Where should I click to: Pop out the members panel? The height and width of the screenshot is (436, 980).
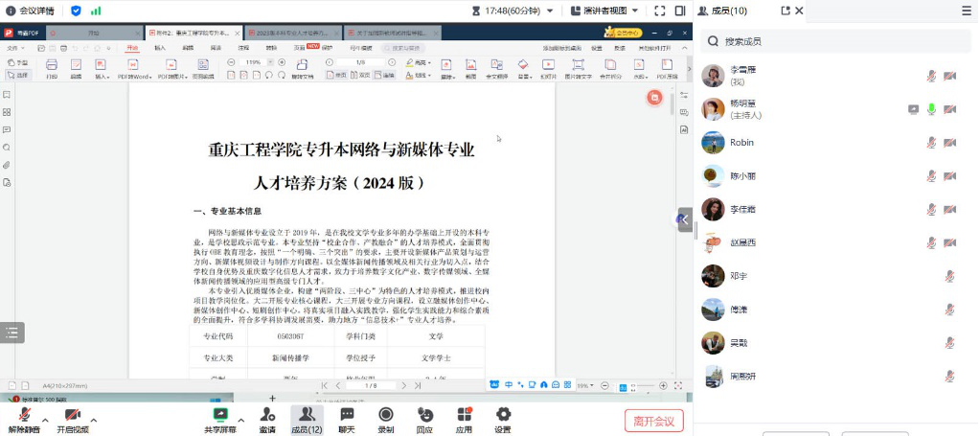[x=786, y=11]
